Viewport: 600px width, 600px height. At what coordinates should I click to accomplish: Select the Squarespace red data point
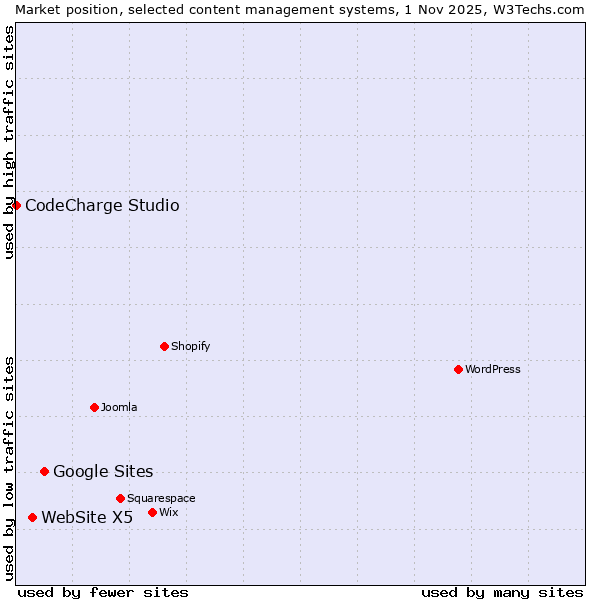click(x=120, y=498)
